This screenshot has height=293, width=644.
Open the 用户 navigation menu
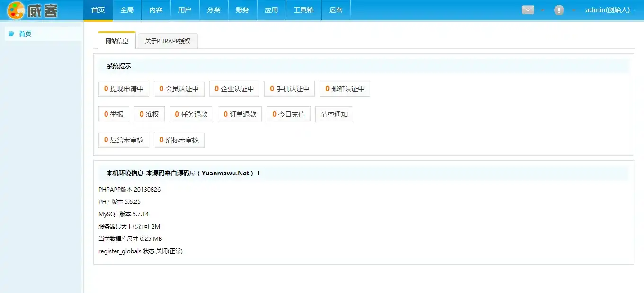point(185,10)
